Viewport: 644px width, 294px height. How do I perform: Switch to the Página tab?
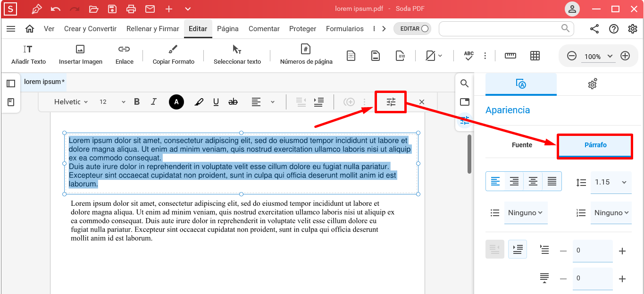click(228, 29)
